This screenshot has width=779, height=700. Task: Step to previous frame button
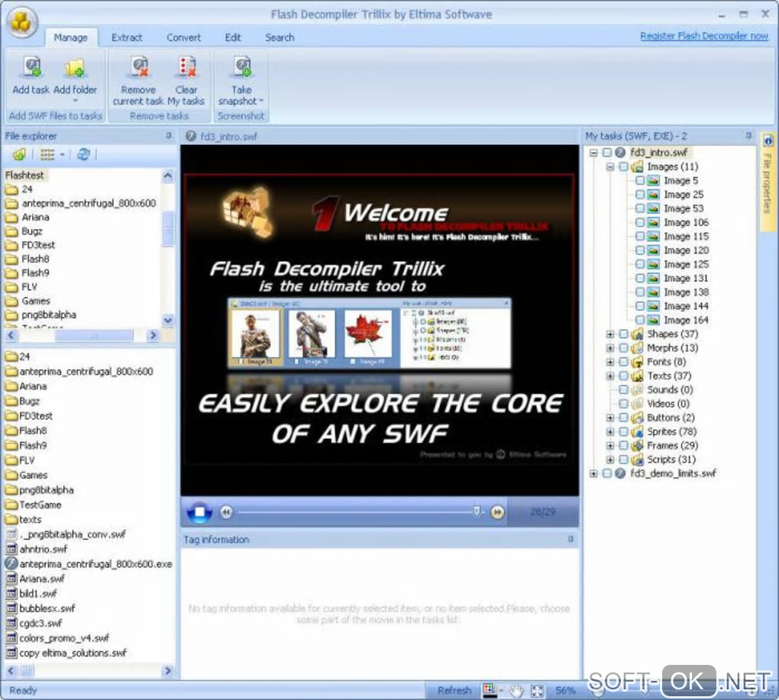(x=226, y=512)
